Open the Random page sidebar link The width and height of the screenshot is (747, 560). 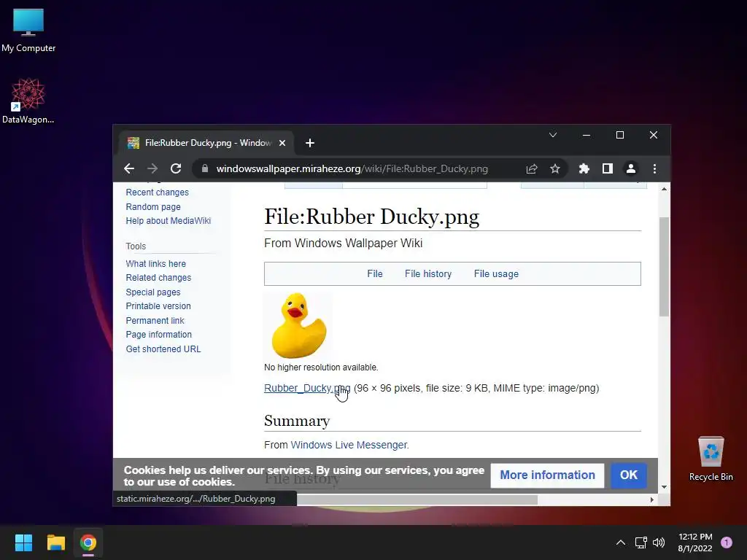[153, 206]
